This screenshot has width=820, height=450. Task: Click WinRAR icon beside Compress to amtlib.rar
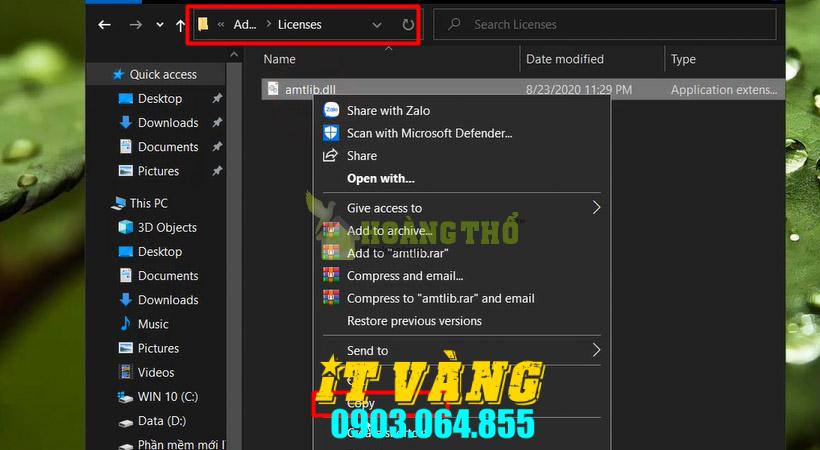pos(331,298)
